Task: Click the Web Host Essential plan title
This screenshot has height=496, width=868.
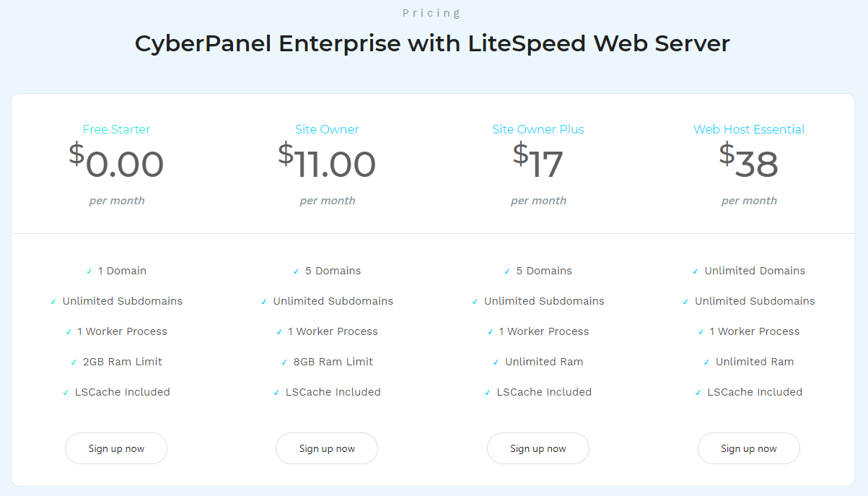Action: point(749,129)
